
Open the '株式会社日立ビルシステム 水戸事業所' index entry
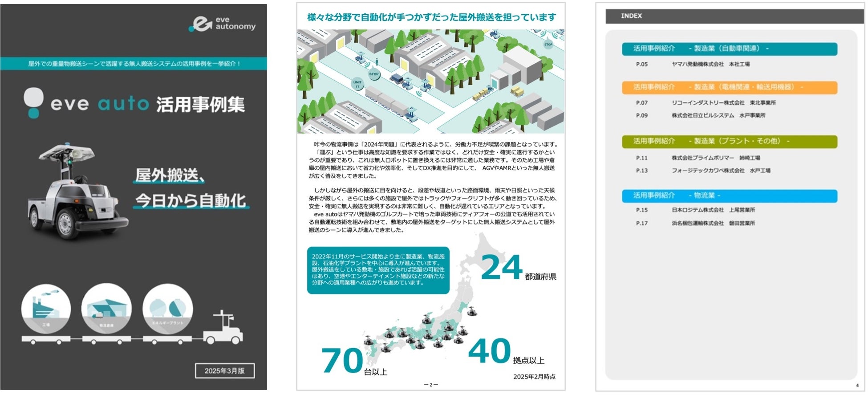(719, 115)
